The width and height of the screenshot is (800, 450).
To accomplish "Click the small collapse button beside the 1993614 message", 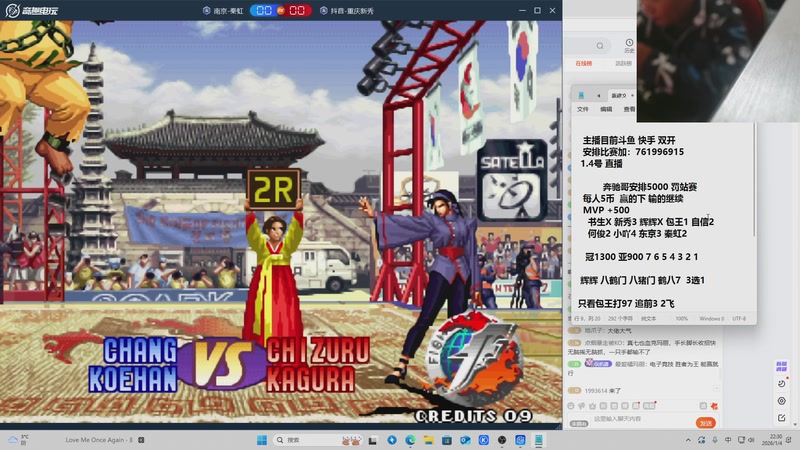I will tap(716, 389).
